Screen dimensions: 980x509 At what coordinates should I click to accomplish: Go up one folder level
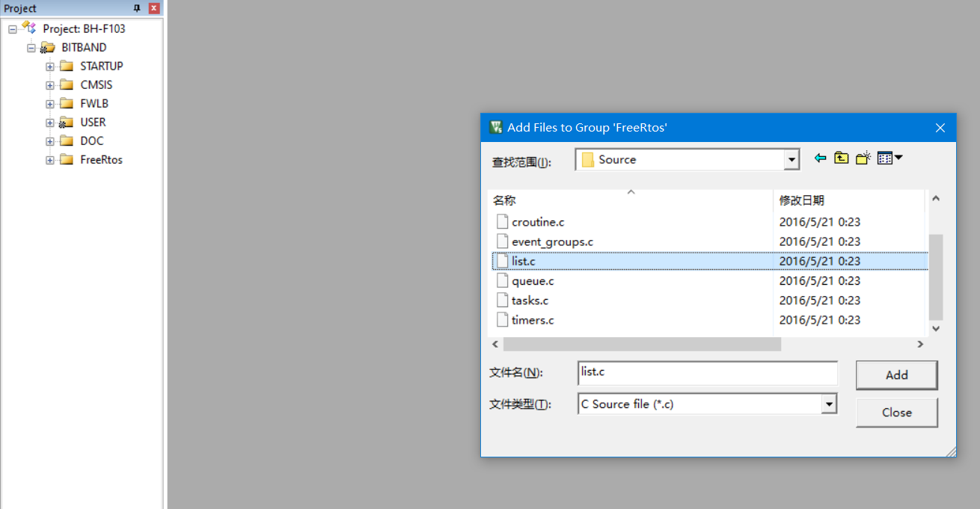(842, 158)
